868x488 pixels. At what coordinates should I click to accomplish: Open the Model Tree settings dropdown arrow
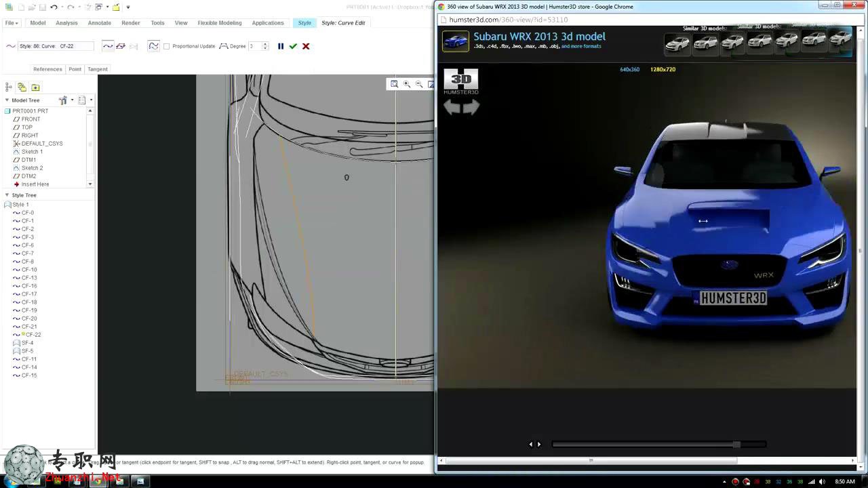pyautogui.click(x=72, y=100)
